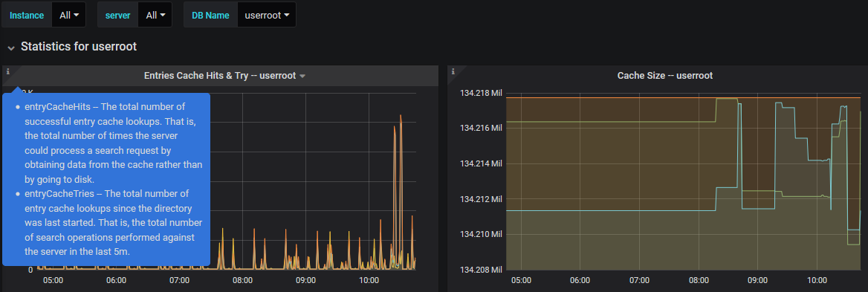Click the DB Name variable label
868x292 pixels.
point(210,15)
